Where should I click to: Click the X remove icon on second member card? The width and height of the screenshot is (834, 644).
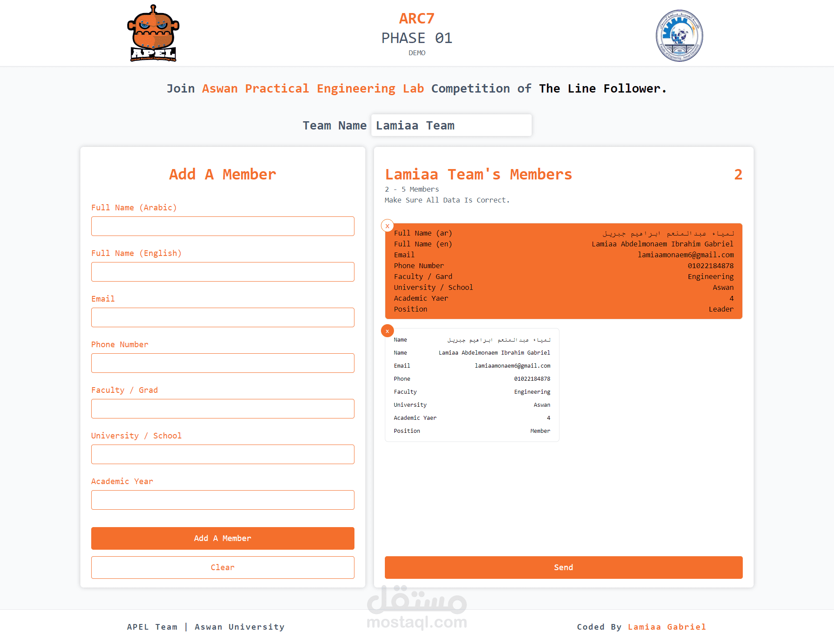[x=387, y=331]
